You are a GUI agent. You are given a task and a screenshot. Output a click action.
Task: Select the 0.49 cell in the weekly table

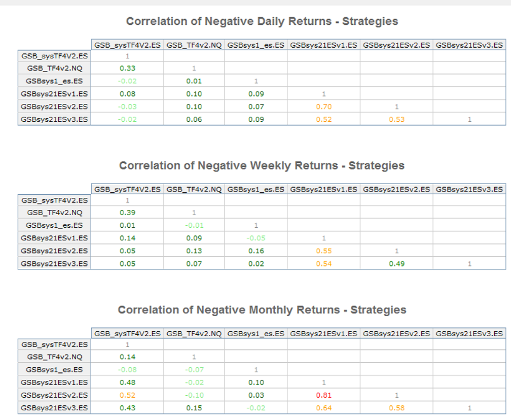tap(396, 263)
